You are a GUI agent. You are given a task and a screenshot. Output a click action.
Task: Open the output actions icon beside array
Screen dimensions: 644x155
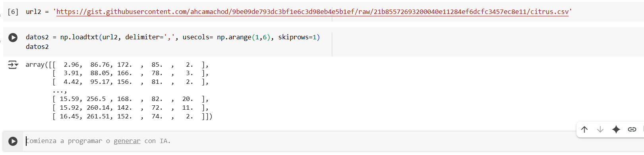(x=13, y=65)
